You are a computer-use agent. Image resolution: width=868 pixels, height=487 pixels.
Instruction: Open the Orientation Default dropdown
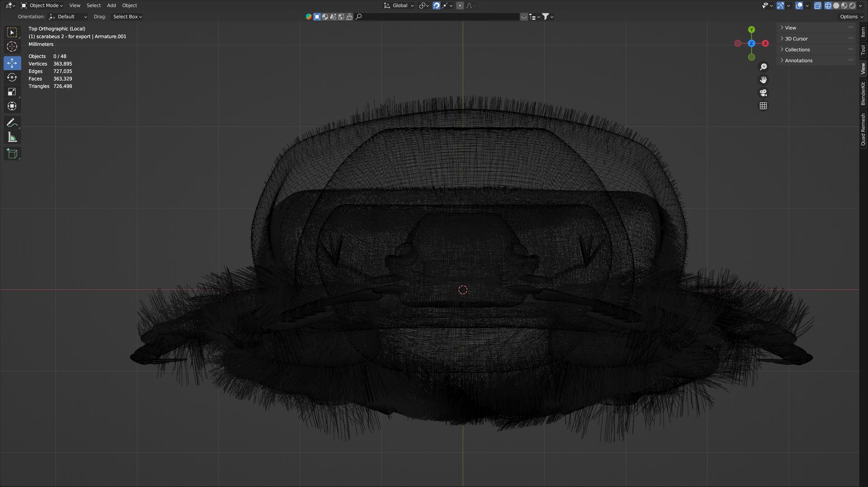(x=68, y=17)
